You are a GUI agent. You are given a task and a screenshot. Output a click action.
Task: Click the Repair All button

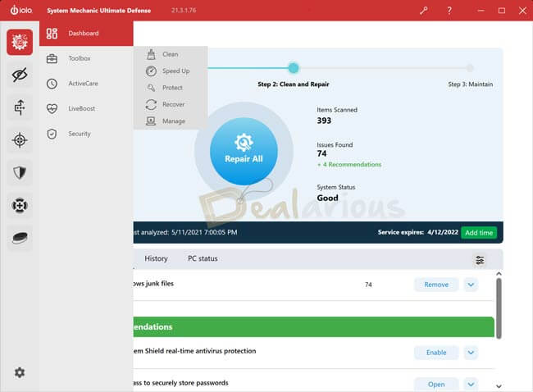[x=244, y=151]
